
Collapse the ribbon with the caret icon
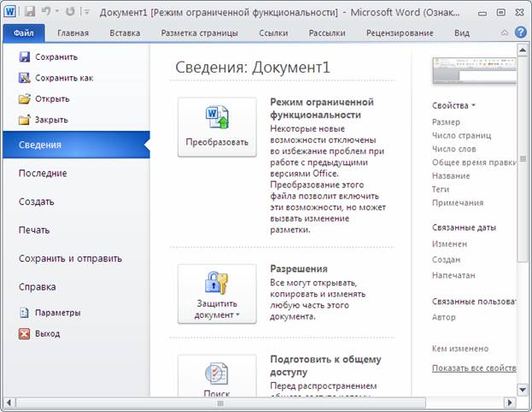point(502,32)
